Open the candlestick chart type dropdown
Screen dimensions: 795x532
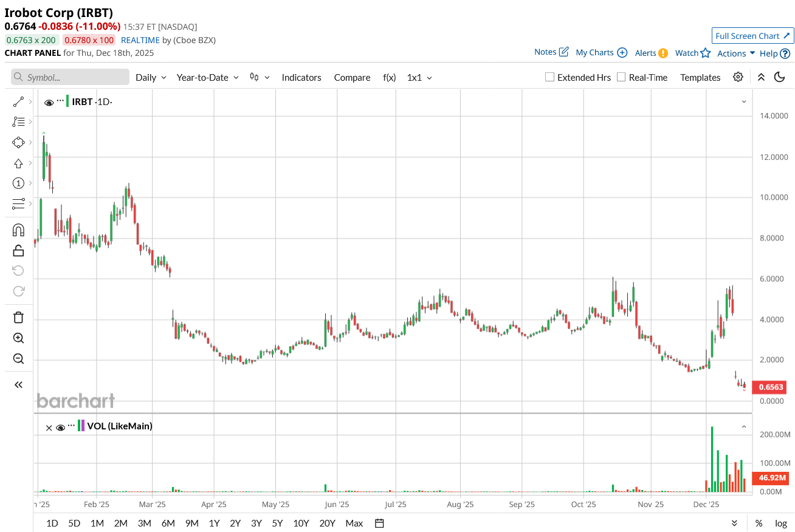(x=260, y=77)
